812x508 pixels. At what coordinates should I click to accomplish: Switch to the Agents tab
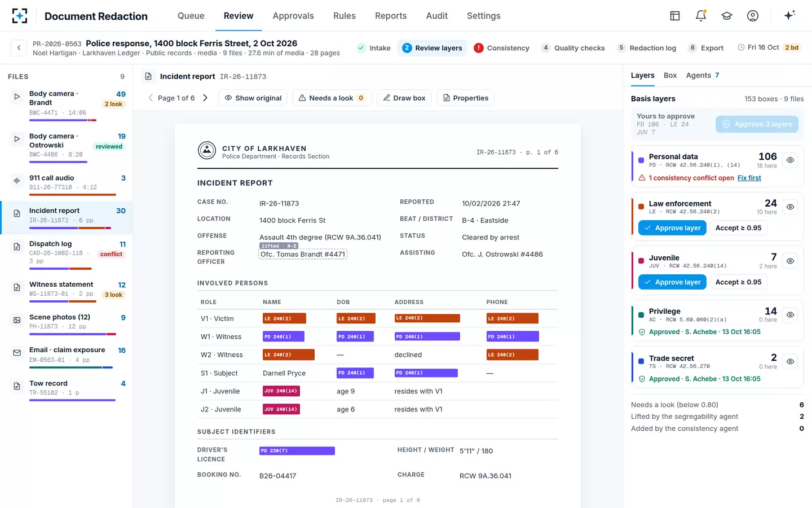(x=703, y=76)
